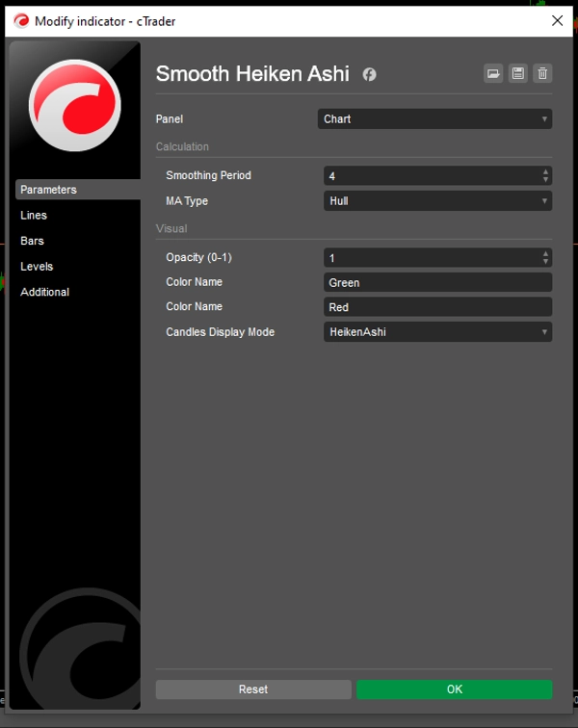Decrease the Opacity value with down arrow

(x=546, y=262)
